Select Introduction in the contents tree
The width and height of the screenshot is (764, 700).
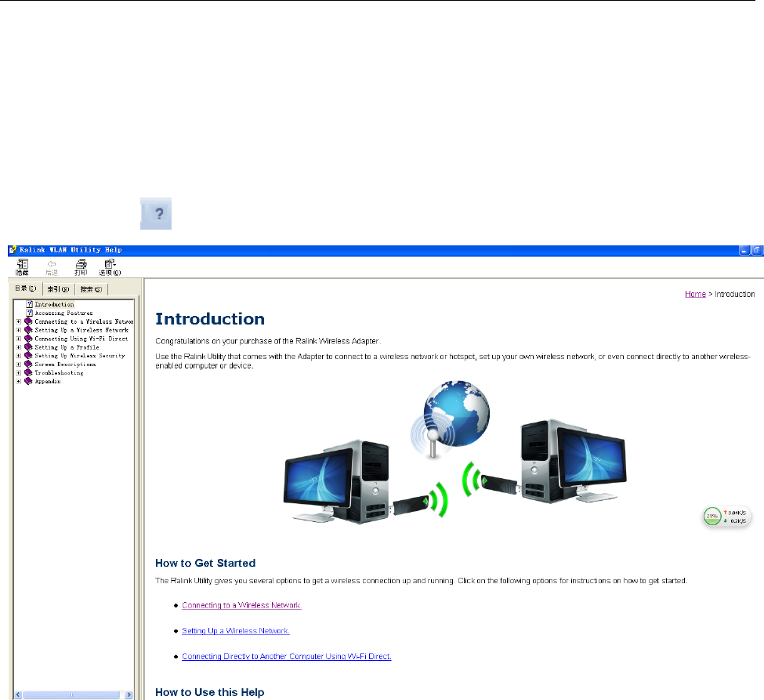pyautogui.click(x=54, y=304)
